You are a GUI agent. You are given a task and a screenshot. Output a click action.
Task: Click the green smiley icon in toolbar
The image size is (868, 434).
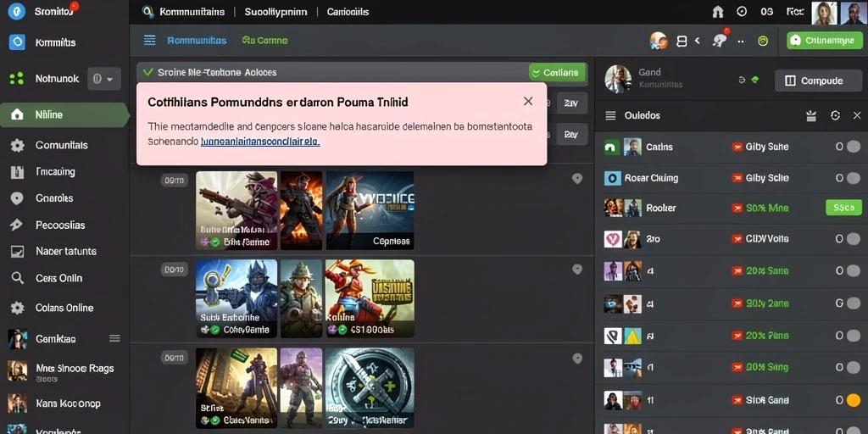pos(763,41)
